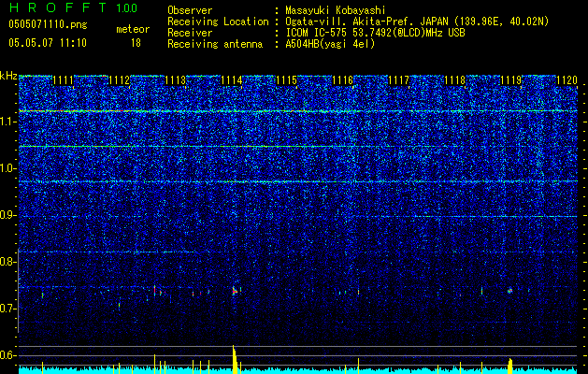Click the time marker 1111
This screenshot has width=588, height=374.
click(63, 80)
